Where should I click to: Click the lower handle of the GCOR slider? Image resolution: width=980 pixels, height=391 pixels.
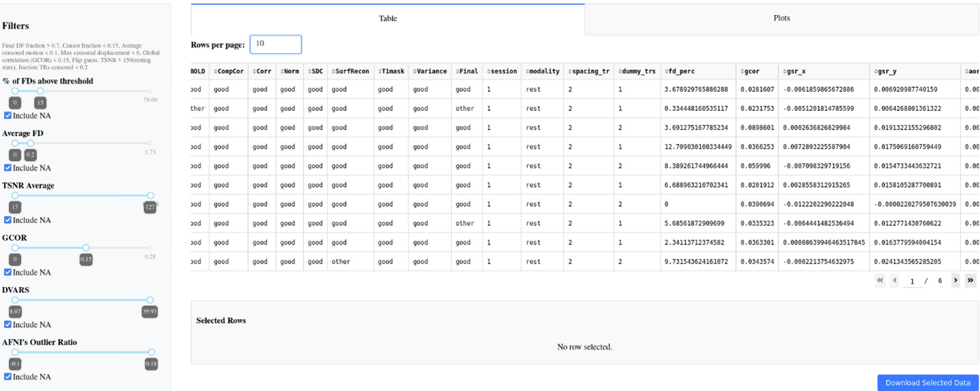point(15,248)
